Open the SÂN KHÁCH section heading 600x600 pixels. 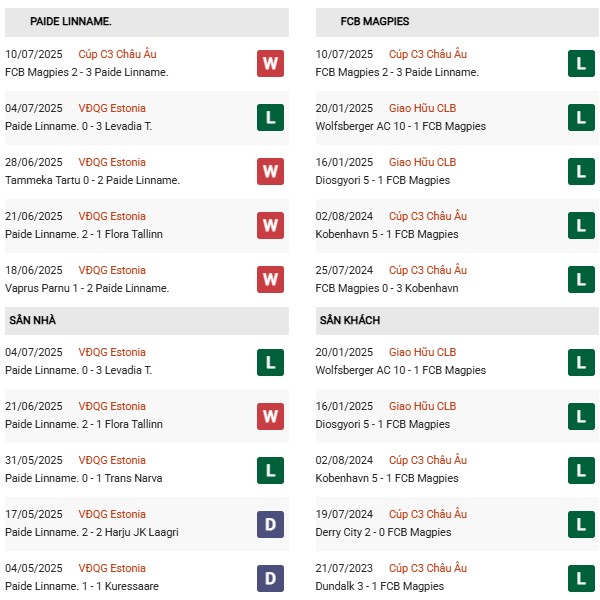click(x=350, y=320)
